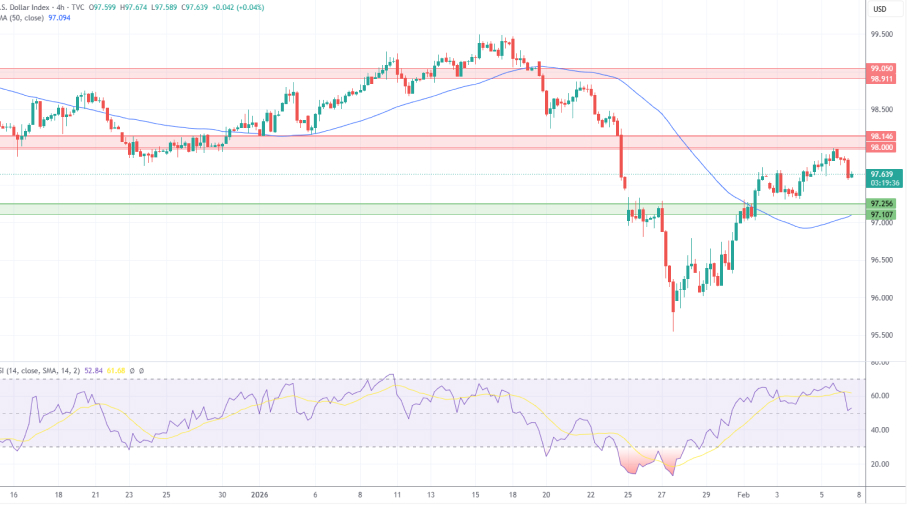This screenshot has height=513, width=912.
Task: Click the 98.911 price label
Action: tap(882, 79)
